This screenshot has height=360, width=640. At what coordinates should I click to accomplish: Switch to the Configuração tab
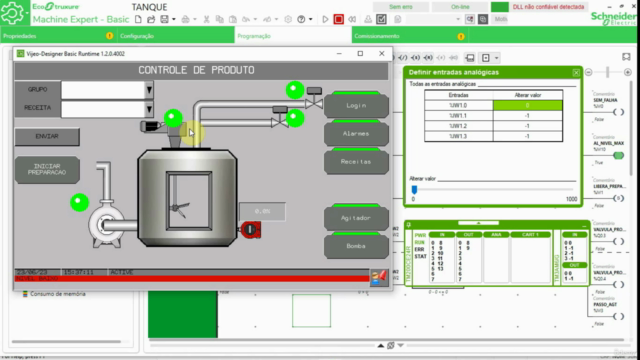(x=176, y=36)
